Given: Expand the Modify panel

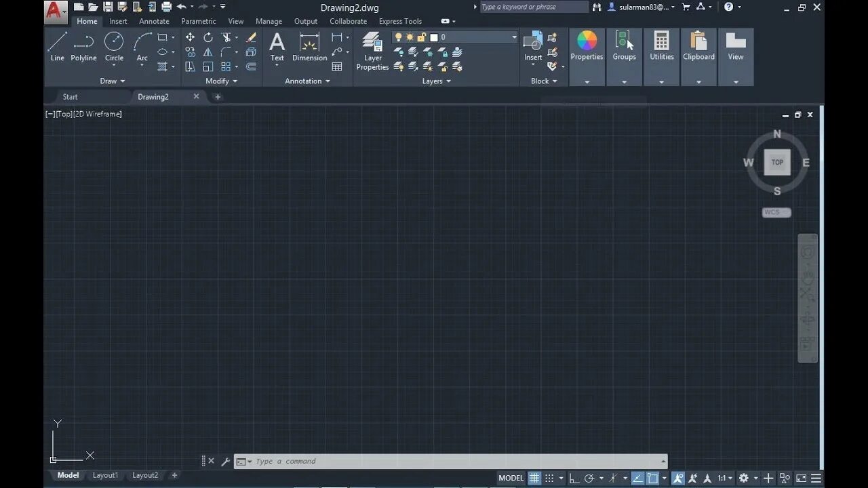Looking at the screenshot, I should pyautogui.click(x=221, y=81).
